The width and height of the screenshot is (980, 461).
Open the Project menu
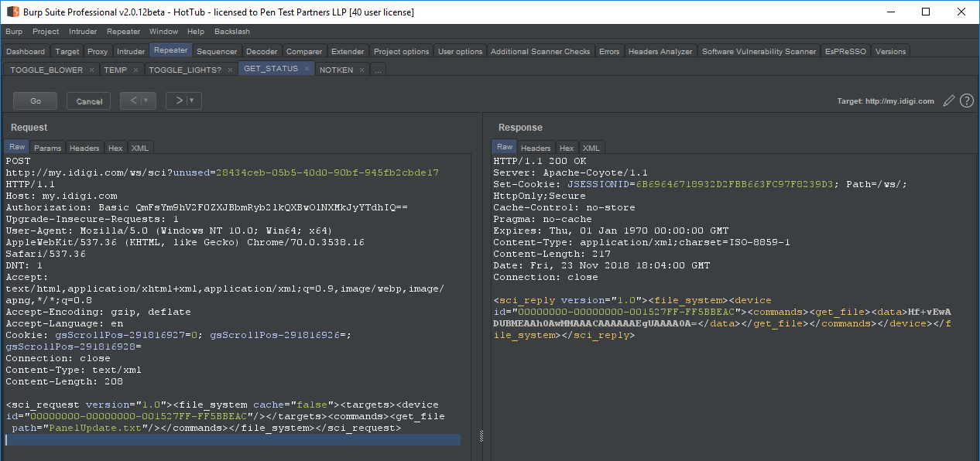tap(46, 32)
